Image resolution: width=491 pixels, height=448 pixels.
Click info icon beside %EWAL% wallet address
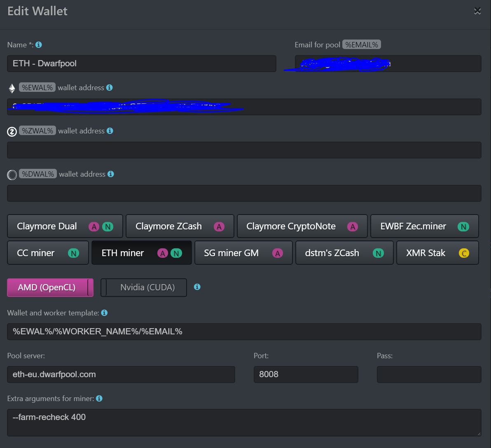109,88
